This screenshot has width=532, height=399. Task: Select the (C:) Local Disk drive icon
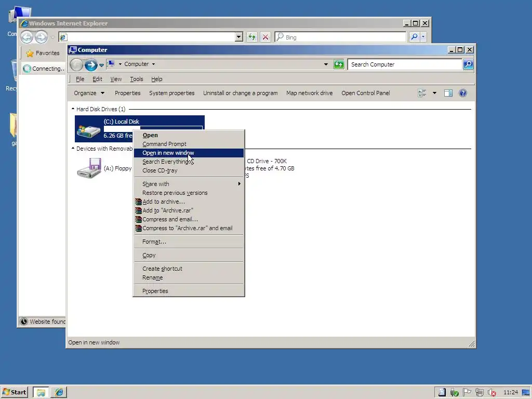[x=88, y=130]
